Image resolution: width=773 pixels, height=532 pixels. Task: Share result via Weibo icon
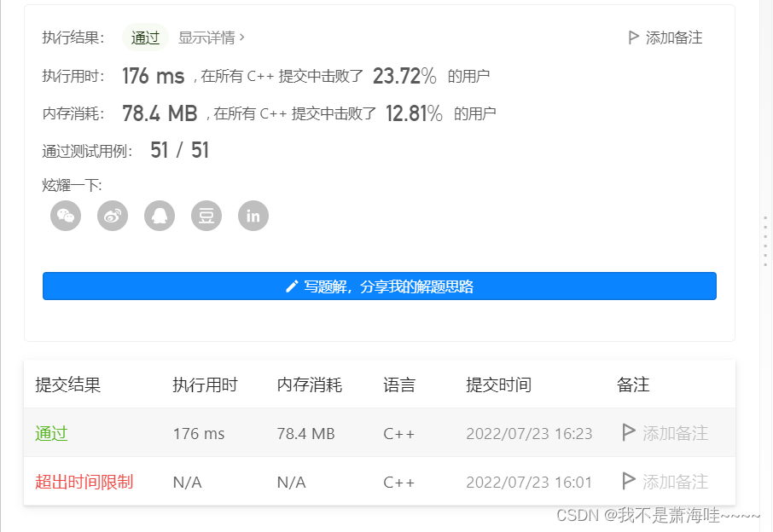(x=113, y=216)
